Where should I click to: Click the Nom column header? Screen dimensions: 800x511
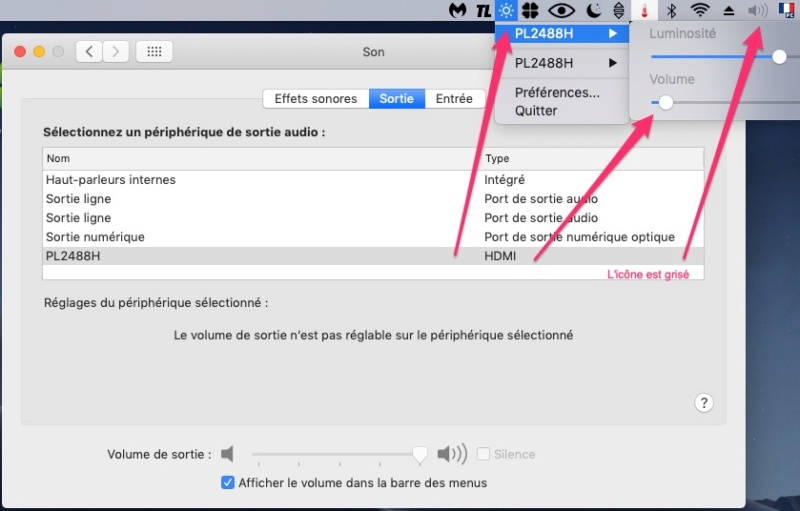pos(262,159)
